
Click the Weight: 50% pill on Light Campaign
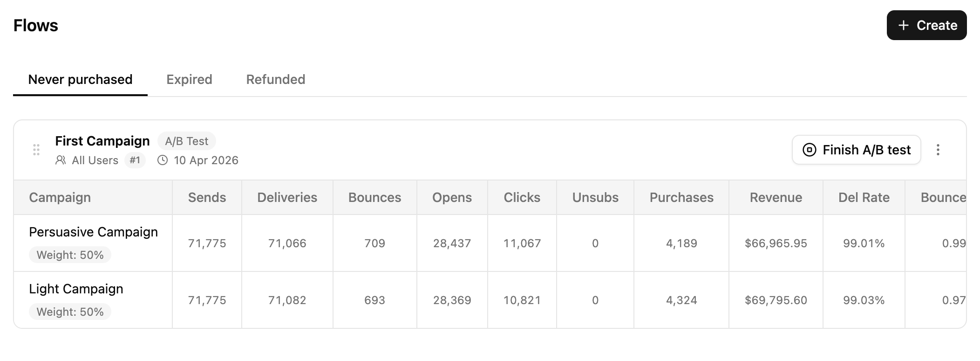(x=70, y=311)
